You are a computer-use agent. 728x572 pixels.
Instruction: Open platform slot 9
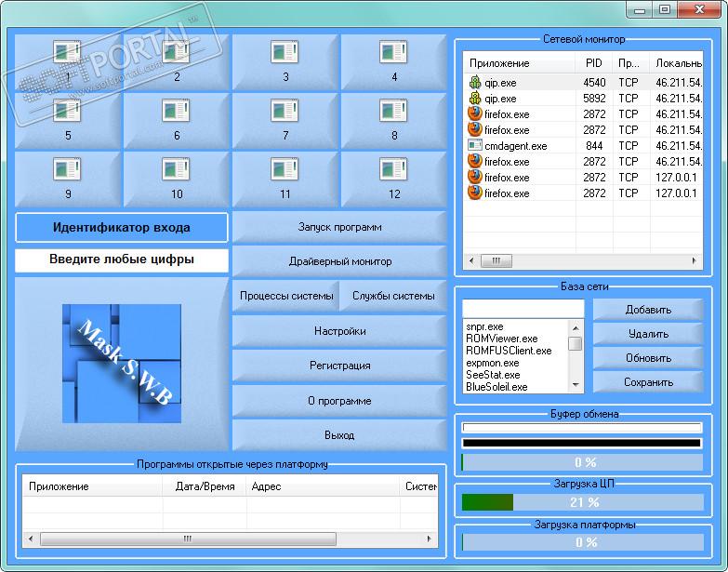68,180
